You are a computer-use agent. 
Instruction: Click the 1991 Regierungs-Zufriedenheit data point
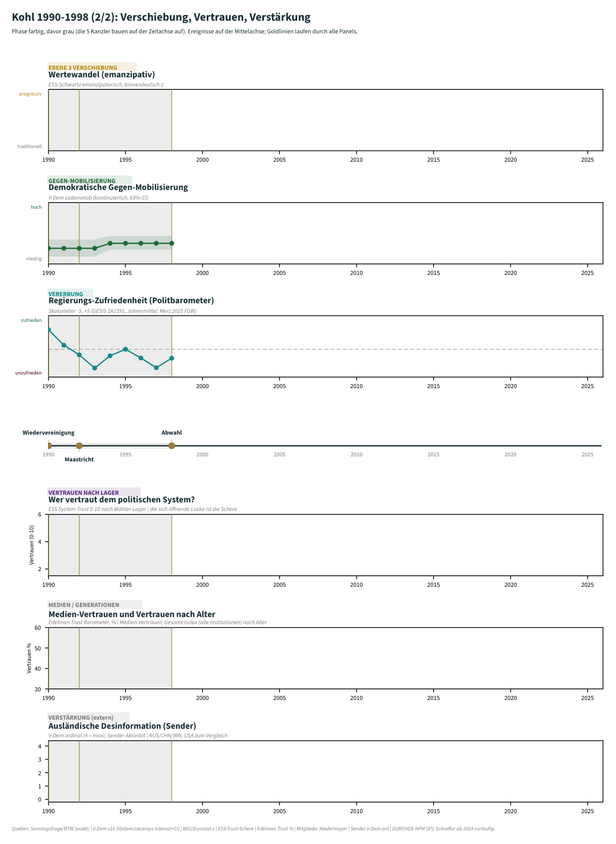(64, 345)
